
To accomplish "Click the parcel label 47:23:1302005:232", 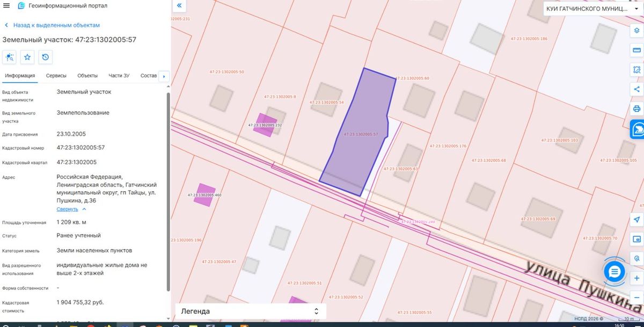I will (265, 125).
